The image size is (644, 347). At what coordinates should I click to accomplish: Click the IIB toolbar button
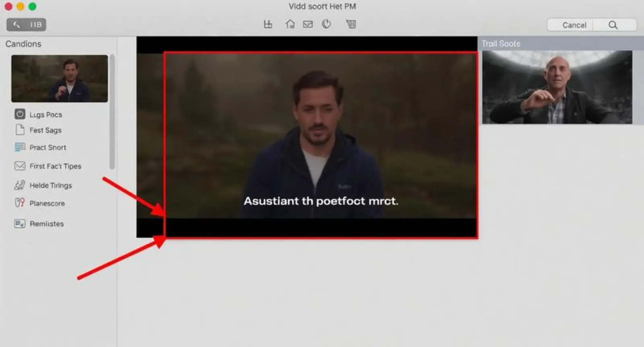point(36,25)
